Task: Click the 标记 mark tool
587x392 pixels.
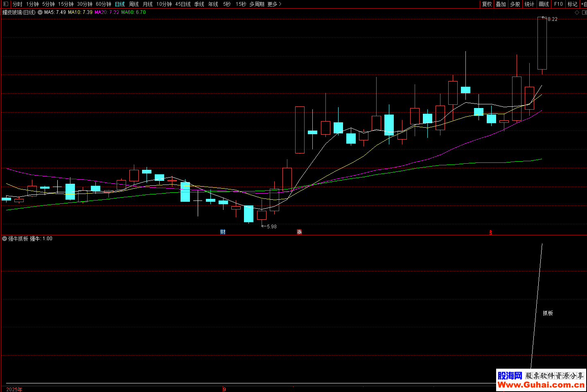Action: pyautogui.click(x=572, y=4)
